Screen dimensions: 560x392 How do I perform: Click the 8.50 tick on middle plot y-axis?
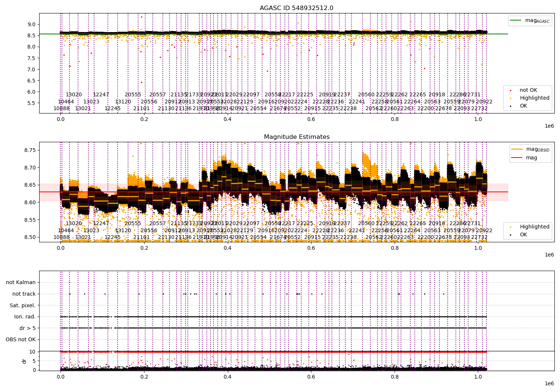click(x=30, y=237)
